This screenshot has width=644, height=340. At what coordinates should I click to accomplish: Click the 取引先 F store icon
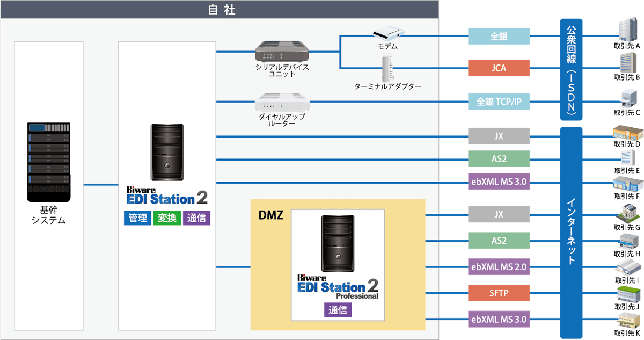click(627, 183)
